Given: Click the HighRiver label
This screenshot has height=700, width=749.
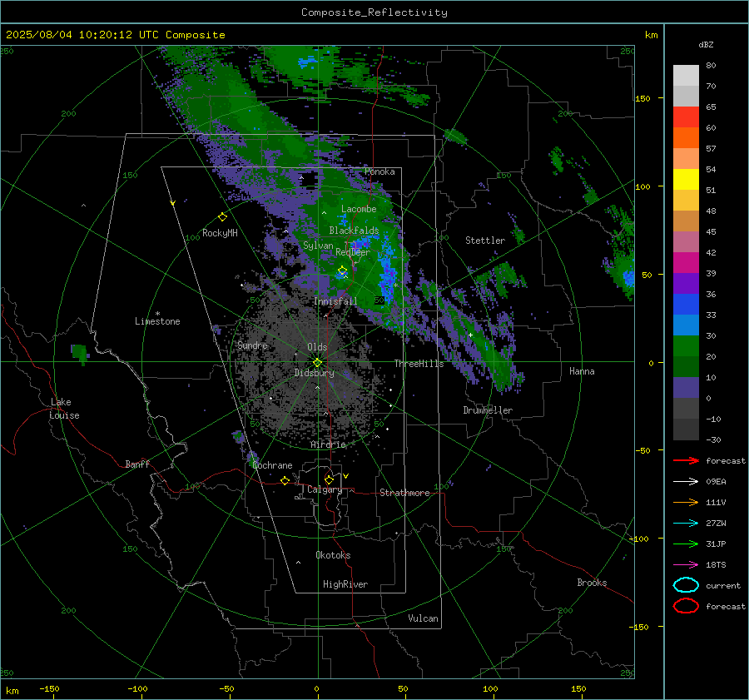Looking at the screenshot, I should [345, 584].
